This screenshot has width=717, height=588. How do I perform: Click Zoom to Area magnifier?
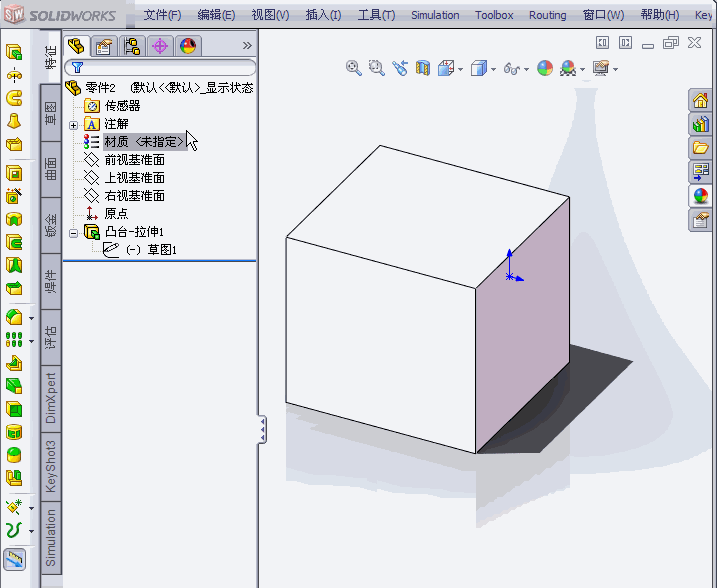click(x=377, y=69)
